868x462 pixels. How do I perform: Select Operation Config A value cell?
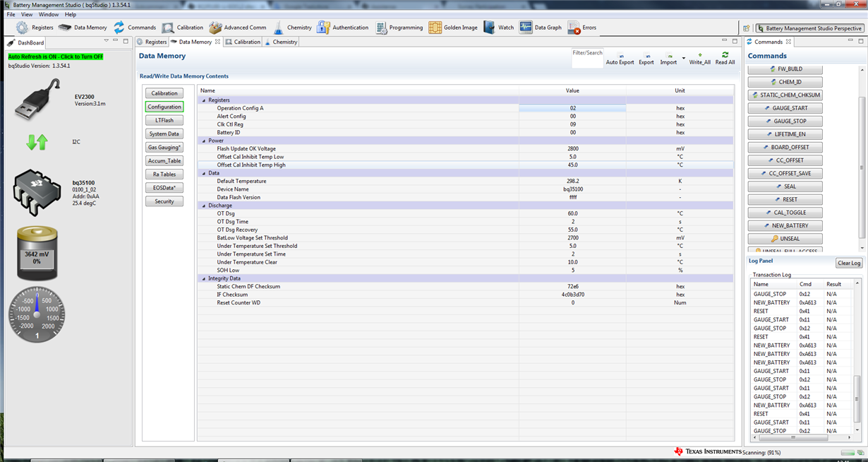[x=572, y=108]
